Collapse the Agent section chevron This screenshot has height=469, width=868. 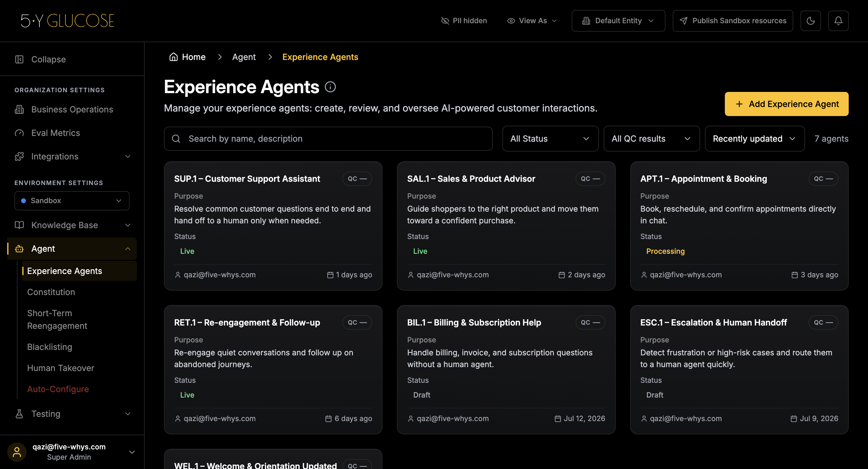[x=128, y=249]
